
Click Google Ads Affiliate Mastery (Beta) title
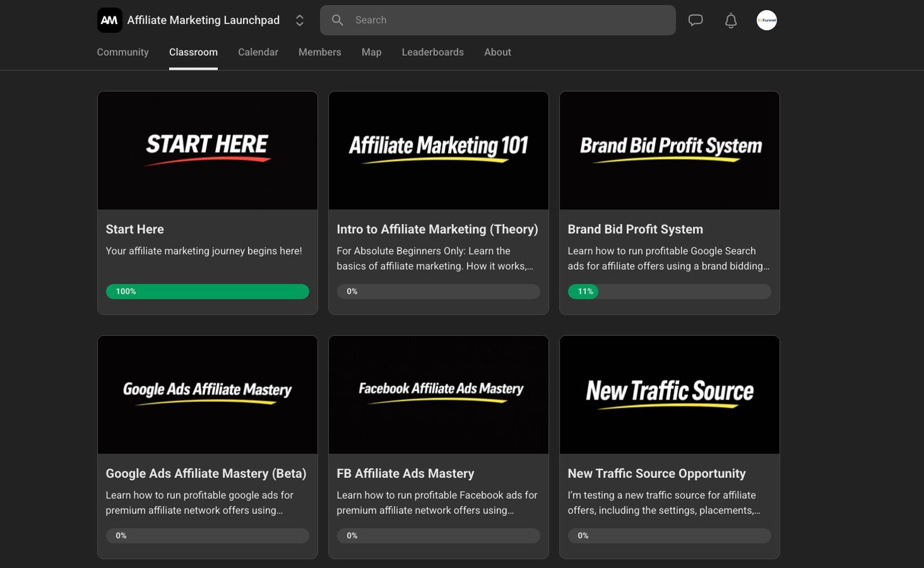[x=206, y=474]
